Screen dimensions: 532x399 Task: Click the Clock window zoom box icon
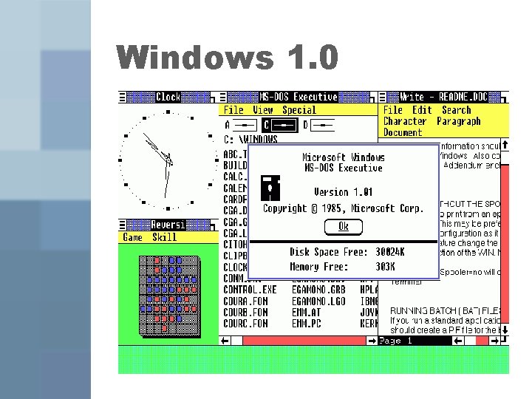click(213, 98)
